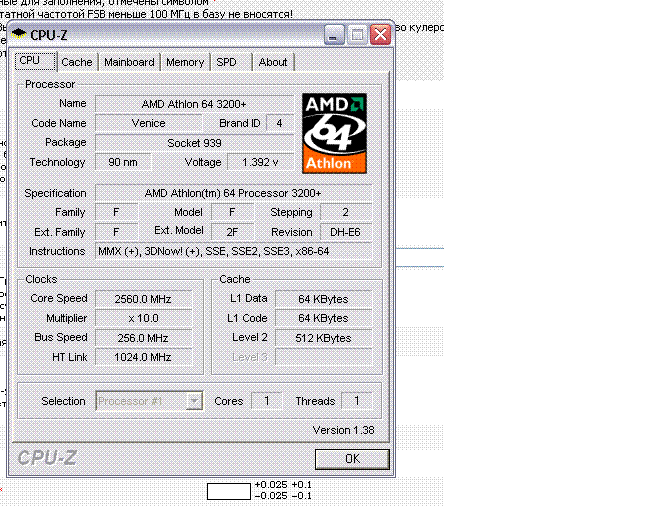Click the Brand ID value '4'
This screenshot has width=664, height=532.
279,123
